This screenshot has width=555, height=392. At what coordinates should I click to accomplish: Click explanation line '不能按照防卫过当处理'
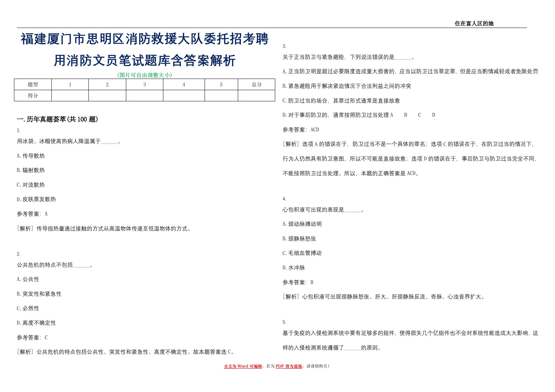351,173
